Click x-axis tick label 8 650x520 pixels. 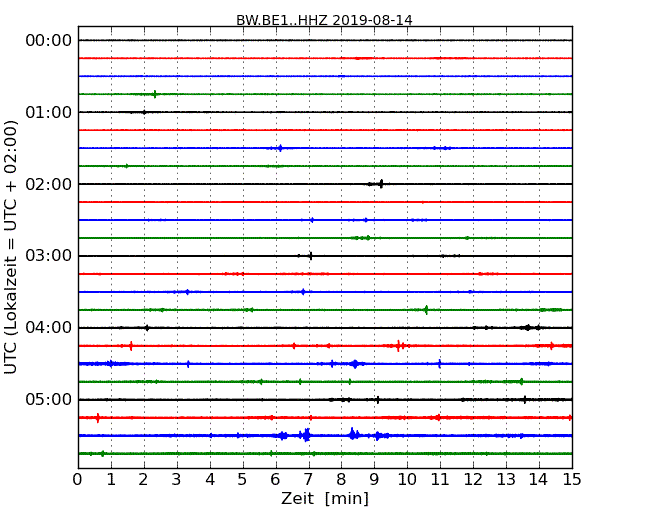[341, 480]
